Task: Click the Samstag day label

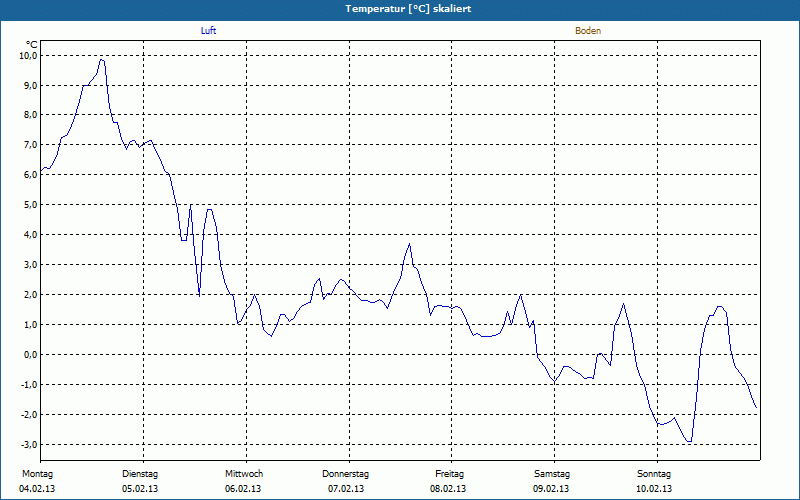Action: click(552, 474)
